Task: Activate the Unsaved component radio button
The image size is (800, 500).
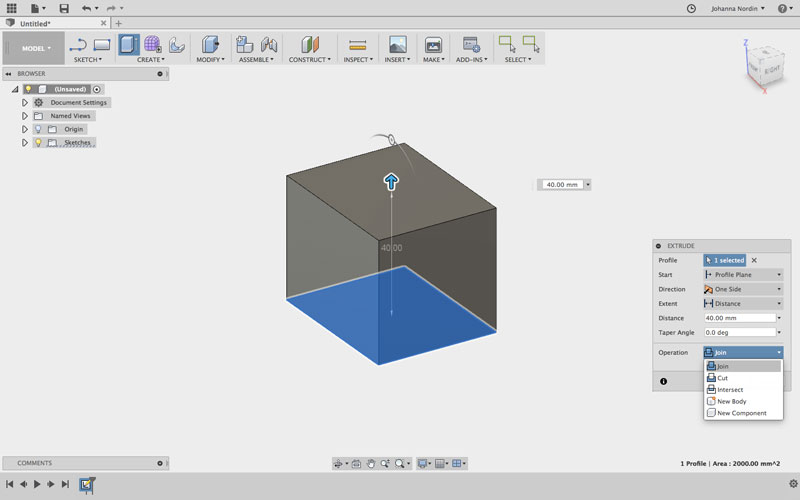Action: [97, 89]
